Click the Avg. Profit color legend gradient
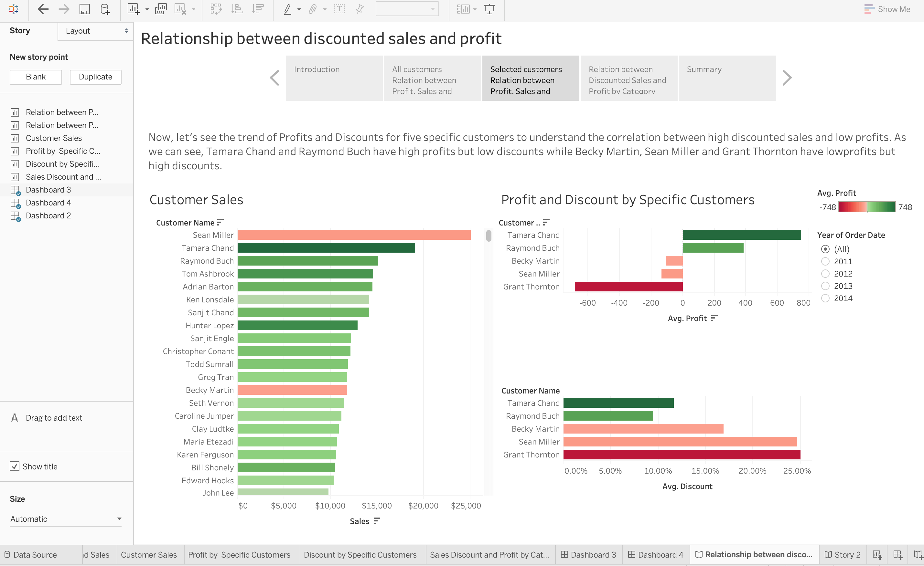 867,207
